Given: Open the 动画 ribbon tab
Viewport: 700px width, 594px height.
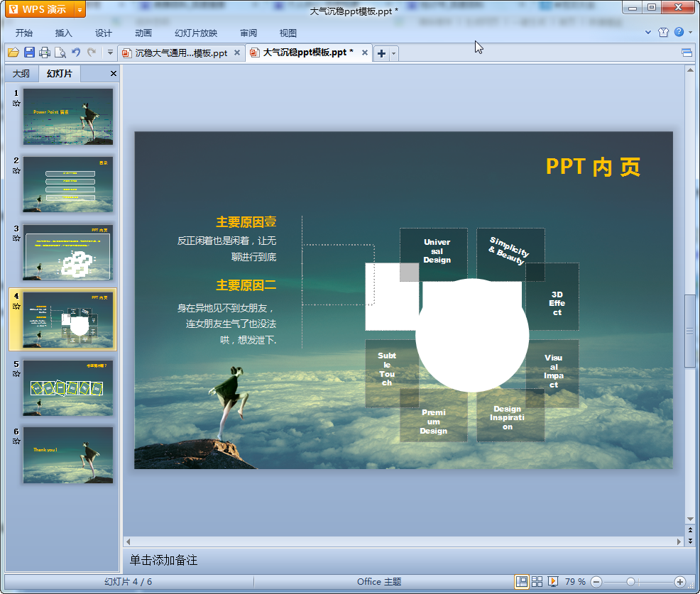Looking at the screenshot, I should tap(143, 33).
